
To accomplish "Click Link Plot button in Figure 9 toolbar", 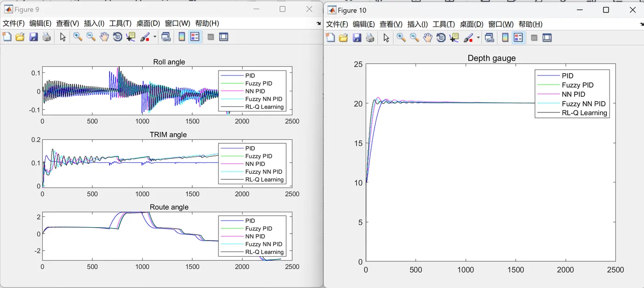I will pos(166,37).
